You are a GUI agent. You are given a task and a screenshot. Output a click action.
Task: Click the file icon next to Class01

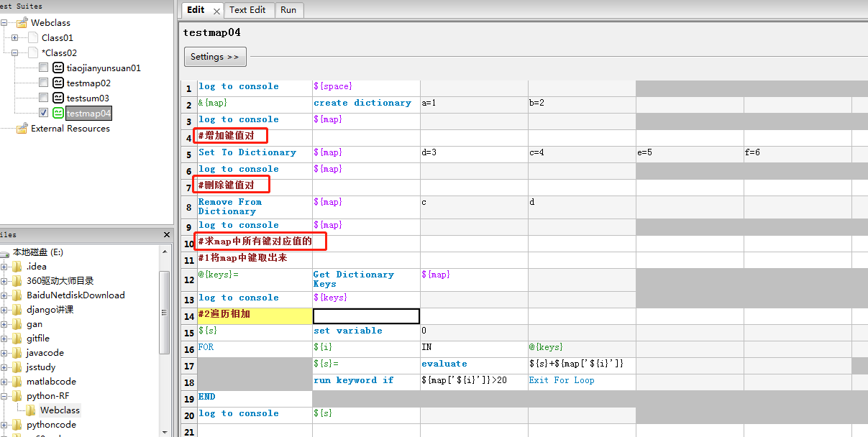(x=33, y=37)
